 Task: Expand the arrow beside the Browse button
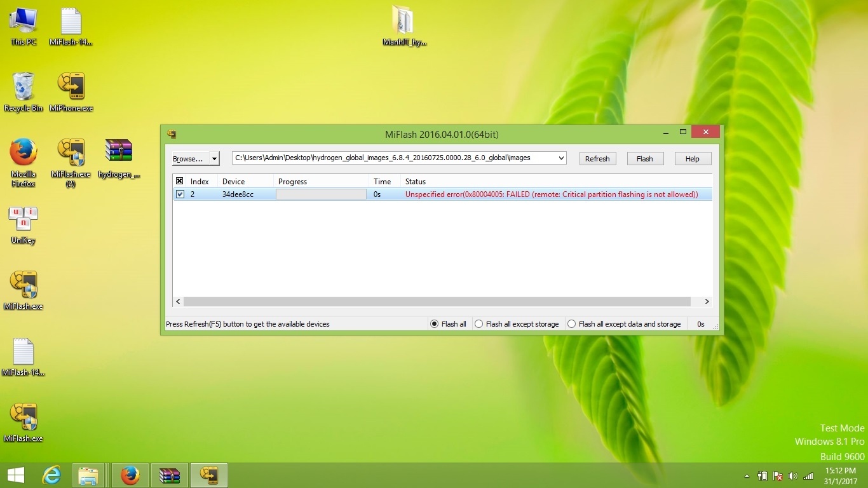click(215, 159)
